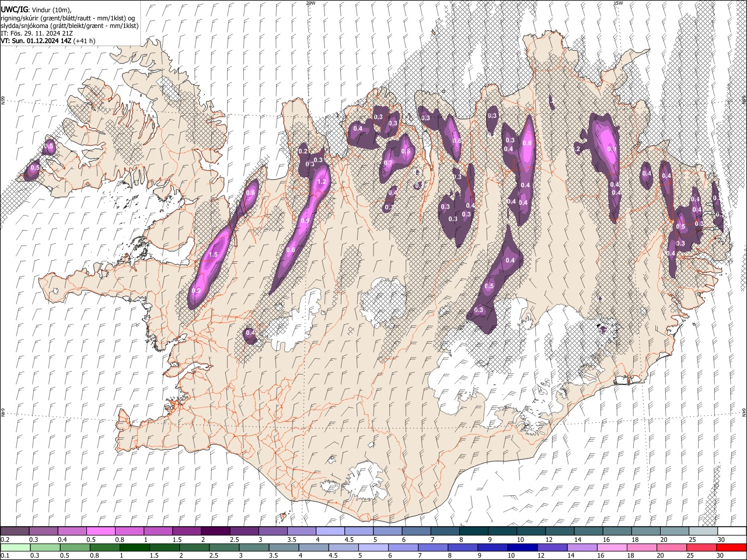Viewport: 747px width, 560px height.
Task: Select the 20–25 hot pink swatch, lower scale
Action: point(671,548)
